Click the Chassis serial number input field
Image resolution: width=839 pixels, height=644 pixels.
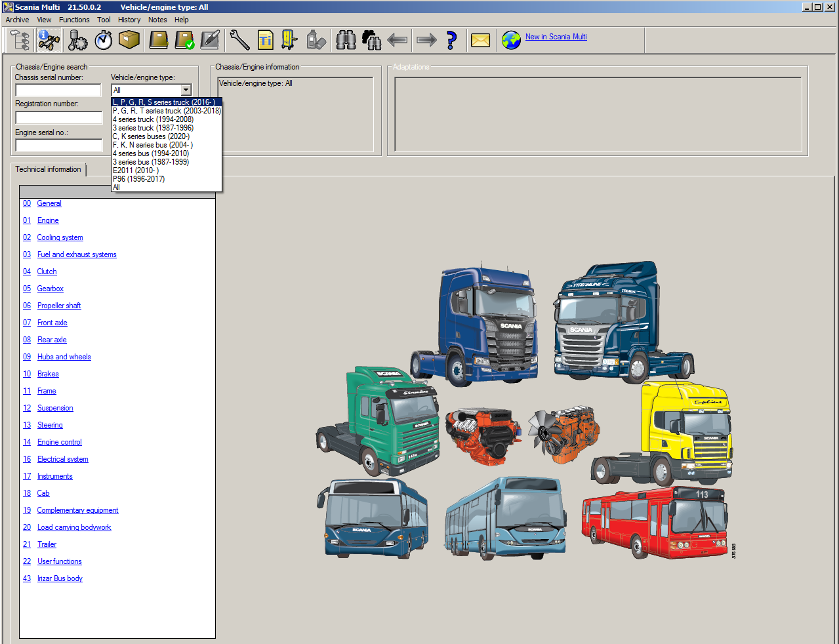(x=58, y=90)
